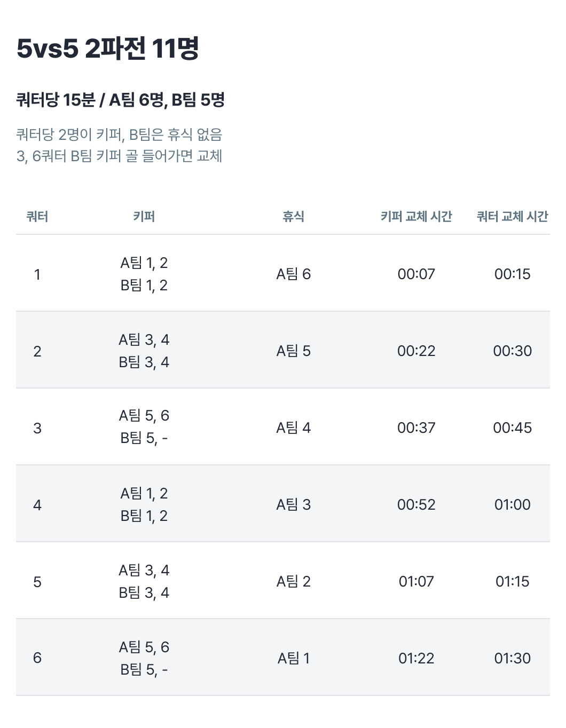Select the rest cell A팀 6
Screen dimensions: 566x728
click(293, 274)
